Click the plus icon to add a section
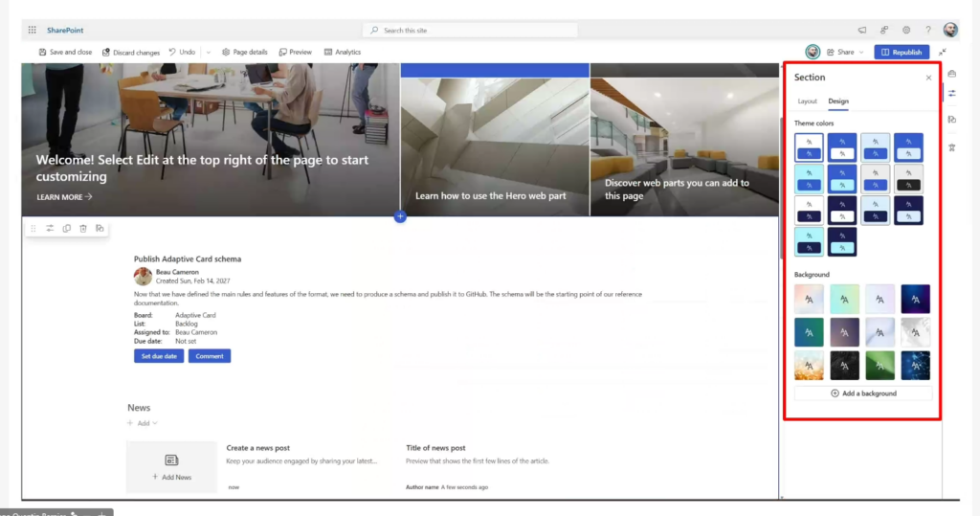 click(400, 217)
